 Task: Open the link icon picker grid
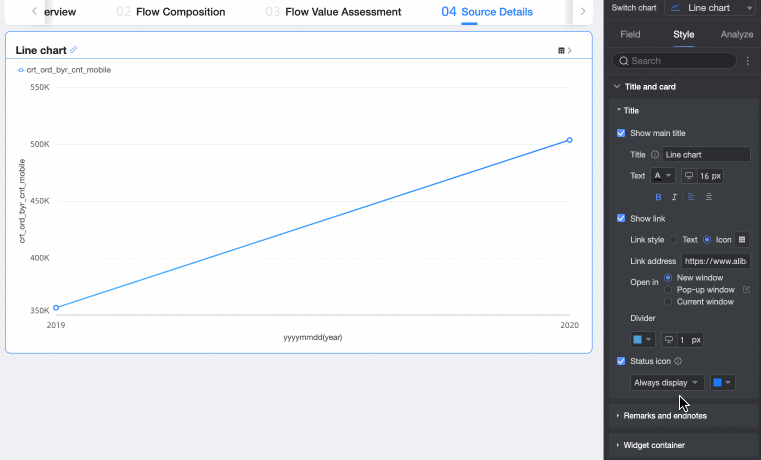(x=742, y=240)
